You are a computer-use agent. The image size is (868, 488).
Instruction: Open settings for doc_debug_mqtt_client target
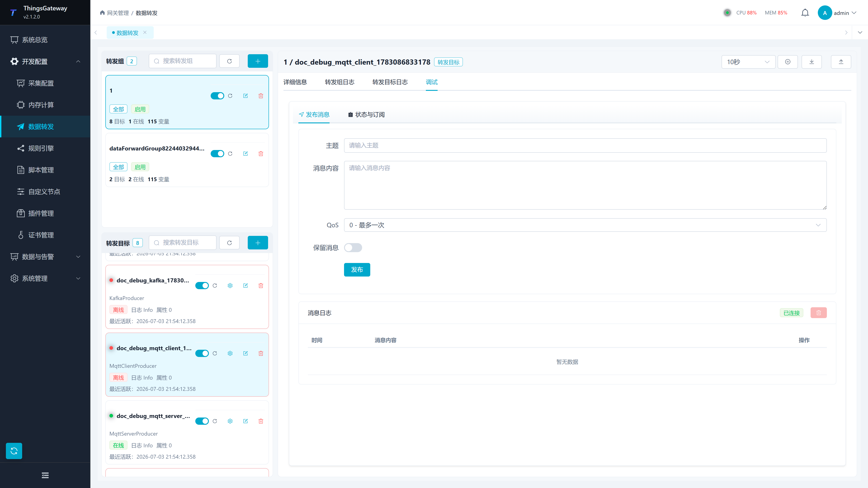coord(230,353)
